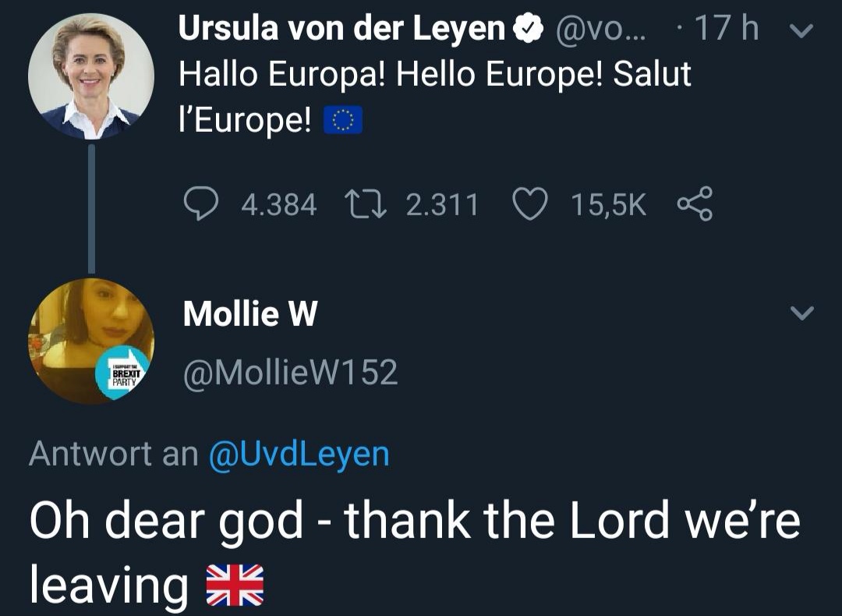Click the 2.311 retweets count
The height and width of the screenshot is (616, 842).
click(442, 205)
